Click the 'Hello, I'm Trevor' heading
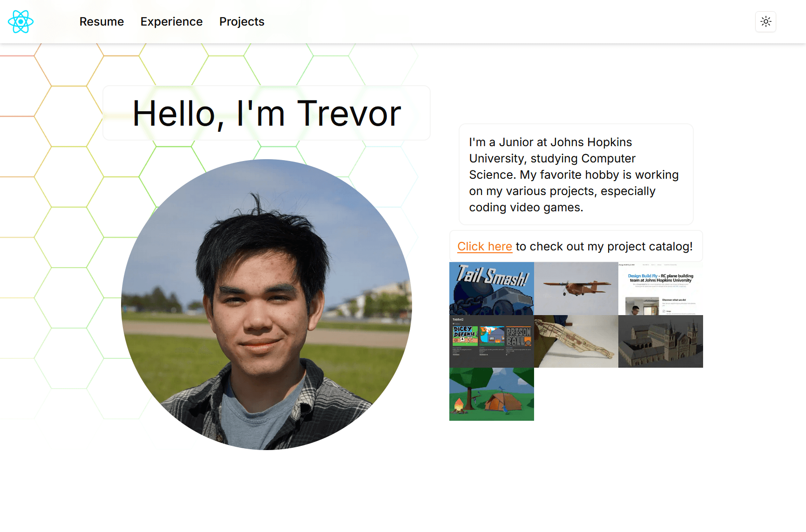 [x=266, y=113]
